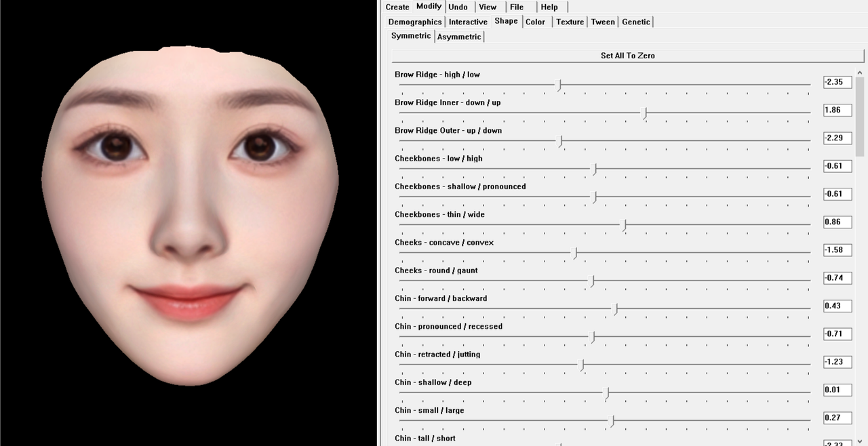Click the Brow Ridge Inner down/up slider

coord(605,113)
